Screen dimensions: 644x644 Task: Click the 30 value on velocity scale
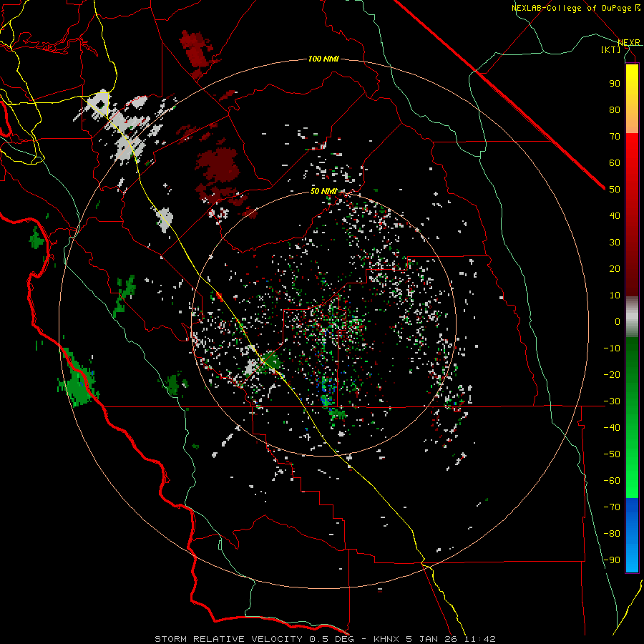(x=615, y=243)
